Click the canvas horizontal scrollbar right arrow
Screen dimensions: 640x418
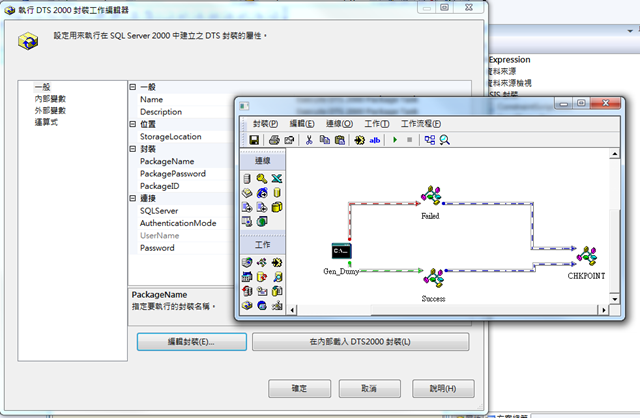tap(604, 310)
